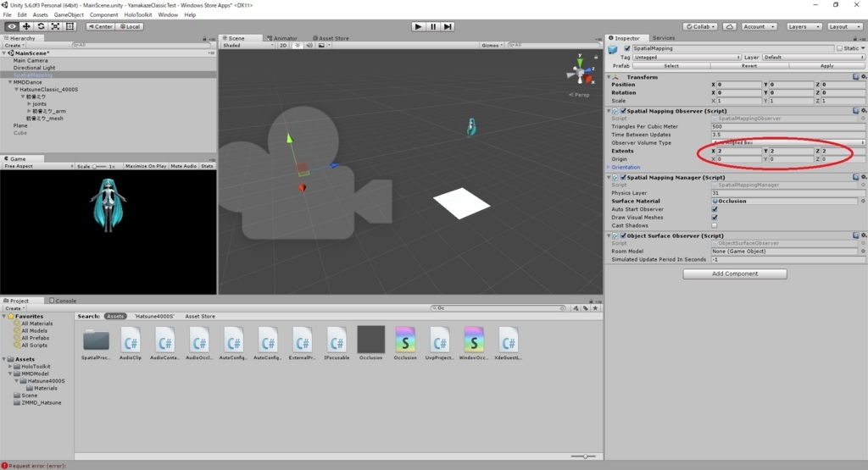This screenshot has width=868, height=470.
Task: Select the dark Occlusion material asset
Action: [x=371, y=343]
